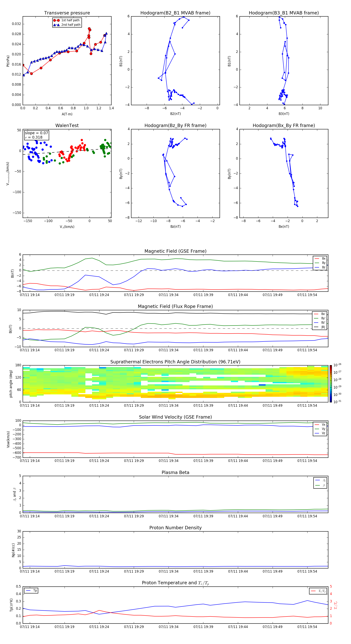
Task: Click the 'Hodogram(Bx_By FR frame)' title
Action: click(284, 125)
